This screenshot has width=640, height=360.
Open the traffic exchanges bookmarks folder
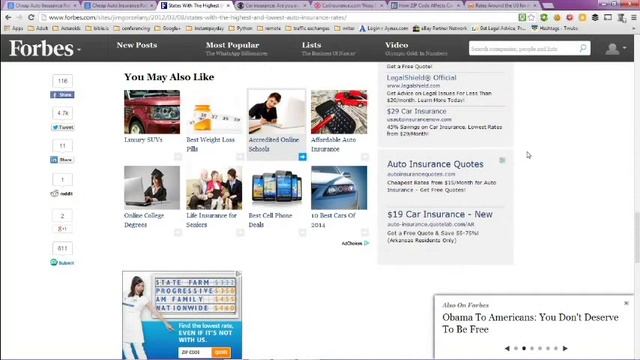point(307,28)
